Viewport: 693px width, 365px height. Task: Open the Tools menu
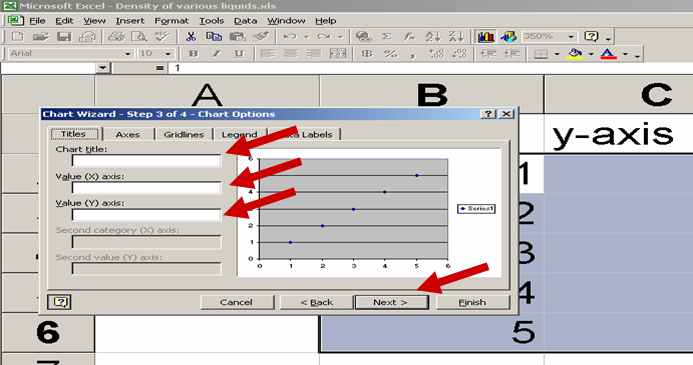[x=211, y=21]
